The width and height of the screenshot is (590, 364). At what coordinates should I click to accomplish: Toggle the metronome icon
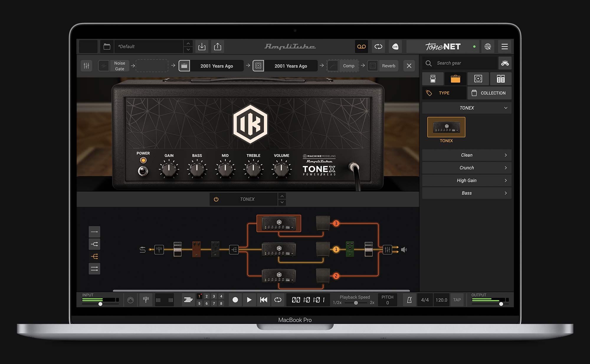[409, 300]
